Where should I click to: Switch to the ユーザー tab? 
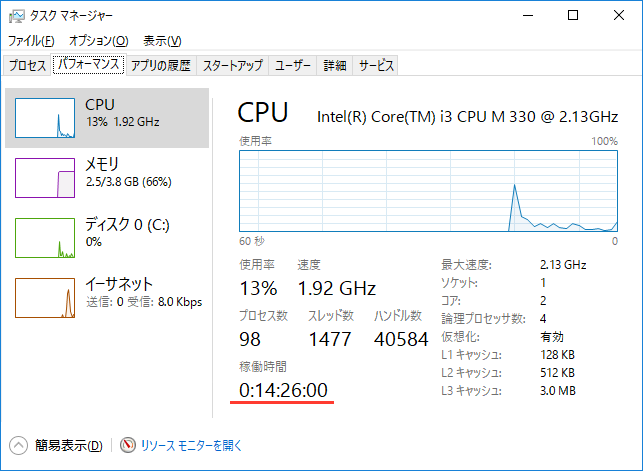[293, 65]
